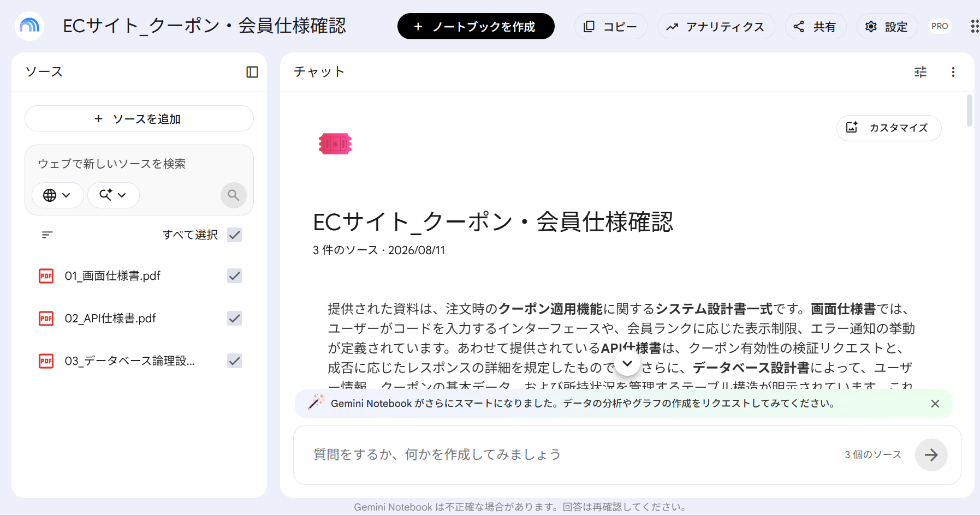Open アナリティクス
The image size is (980, 516).
716,26
